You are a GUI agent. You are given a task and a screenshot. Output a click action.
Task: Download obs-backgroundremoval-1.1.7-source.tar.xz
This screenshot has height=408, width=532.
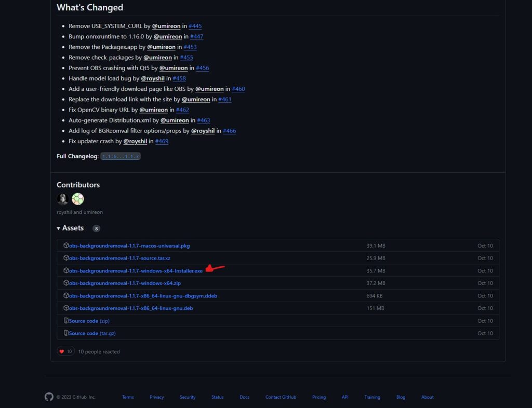(119, 258)
